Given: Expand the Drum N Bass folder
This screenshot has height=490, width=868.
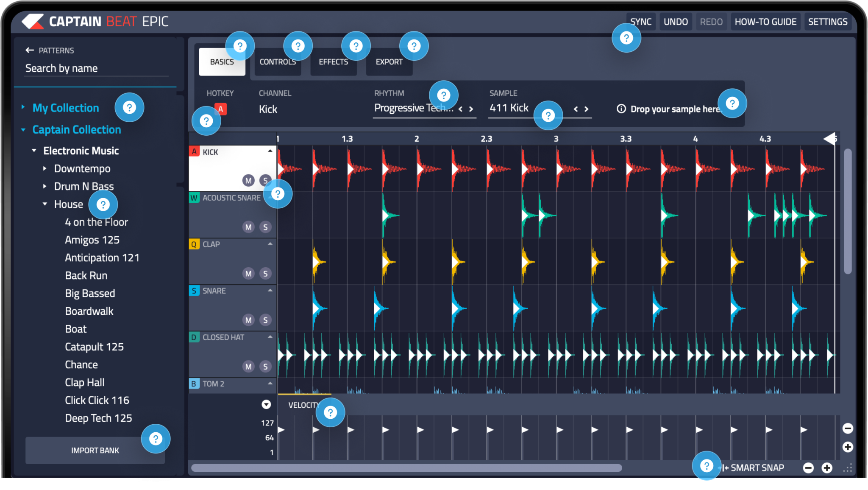Looking at the screenshot, I should click(45, 186).
